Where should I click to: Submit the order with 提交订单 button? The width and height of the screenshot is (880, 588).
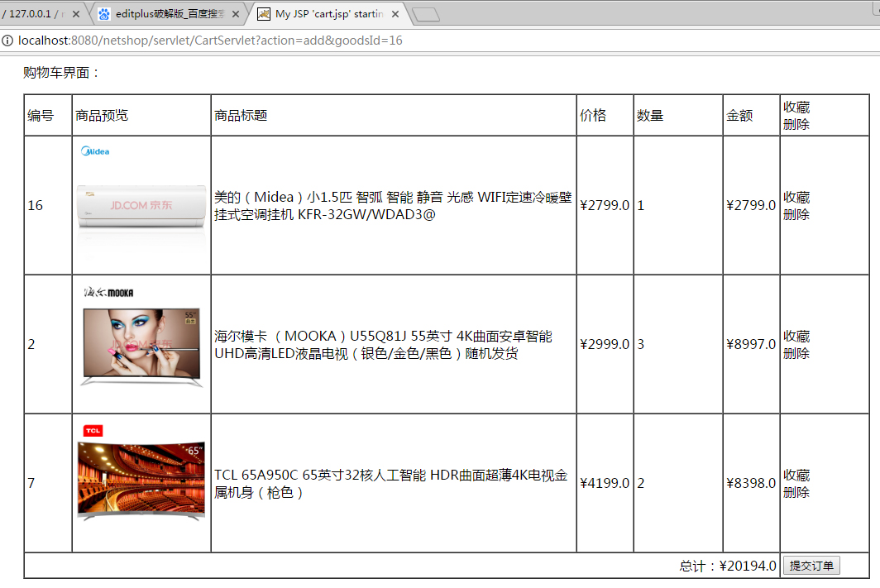(x=811, y=566)
